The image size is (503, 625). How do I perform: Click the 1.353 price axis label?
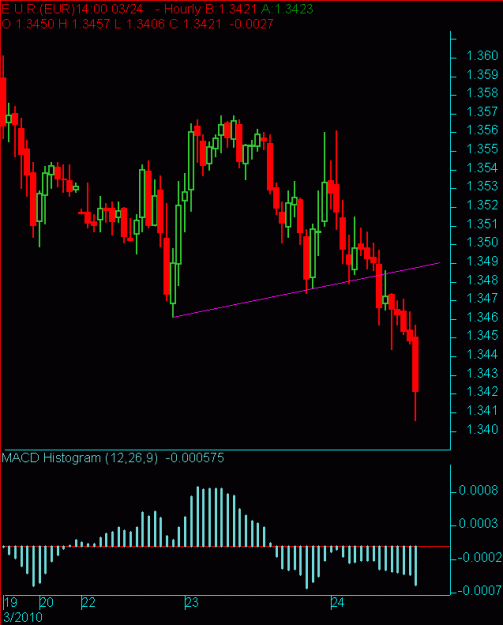coord(482,186)
